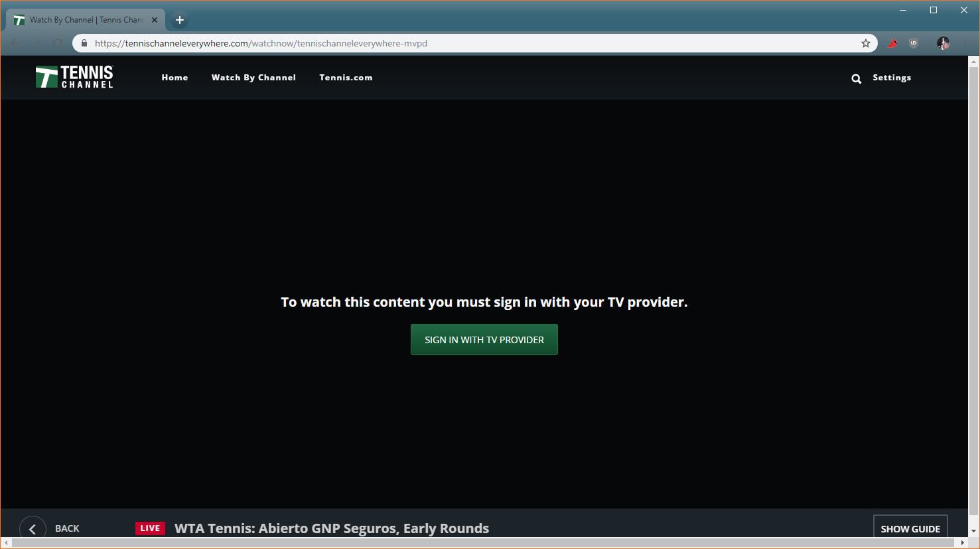Click the Tennis Channel logo
Image resolution: width=980 pixels, height=549 pixels.
click(74, 77)
